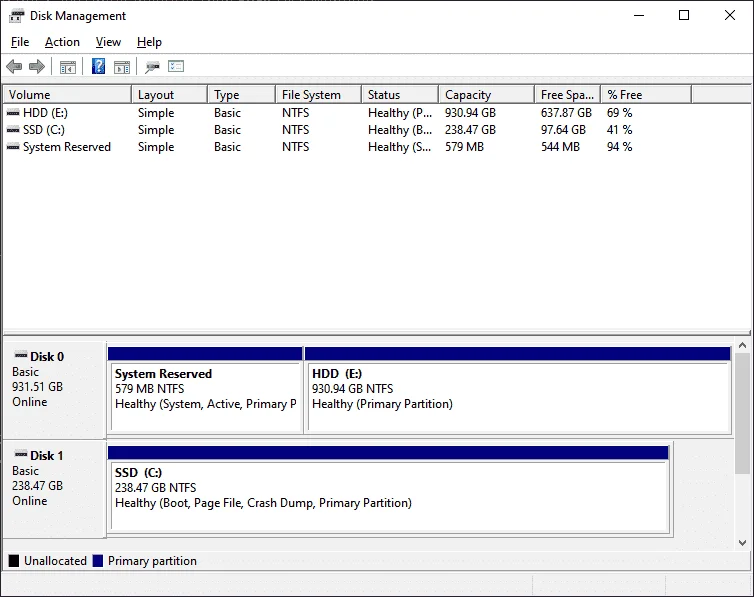Click the disk pane vertical scrollbar thumb
Viewport: 754px width, 597px height.
point(742,413)
